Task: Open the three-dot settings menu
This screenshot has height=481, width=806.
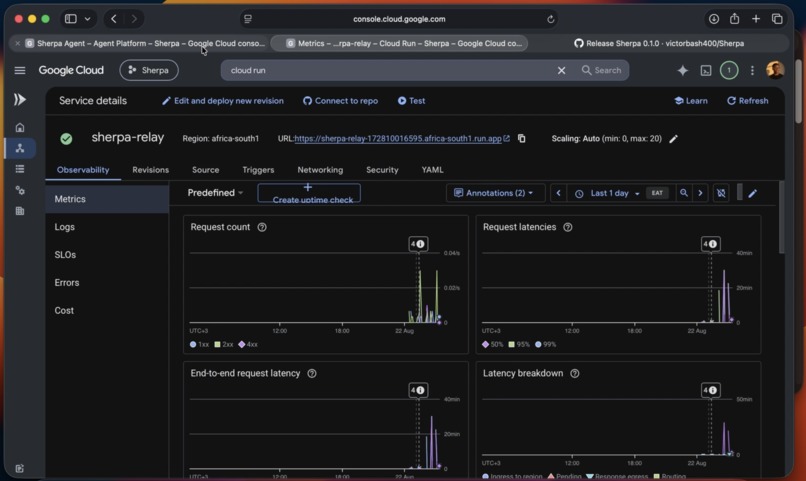Action: click(x=752, y=70)
